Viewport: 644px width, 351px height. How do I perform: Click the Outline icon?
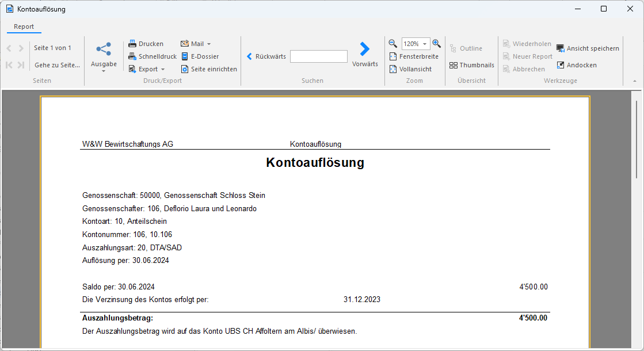tap(453, 48)
